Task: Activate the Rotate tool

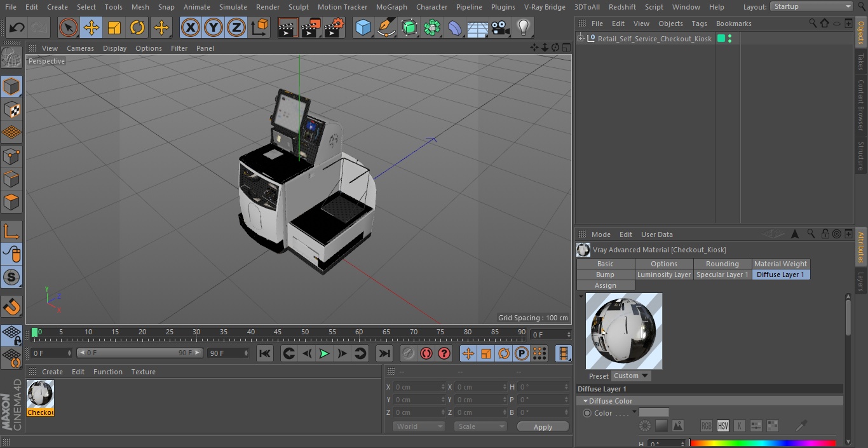Action: click(137, 27)
